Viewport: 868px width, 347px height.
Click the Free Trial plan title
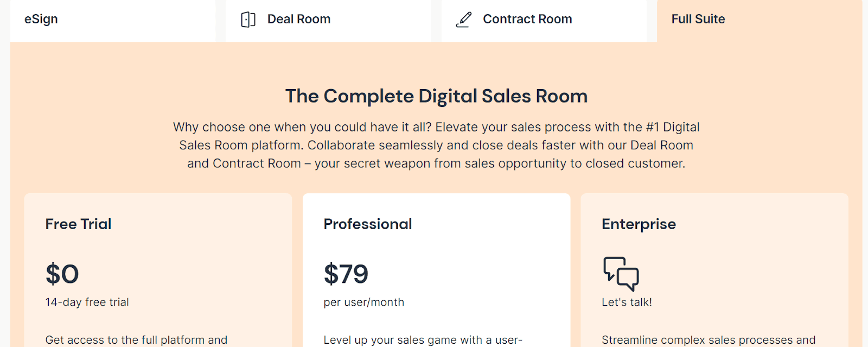(x=78, y=224)
